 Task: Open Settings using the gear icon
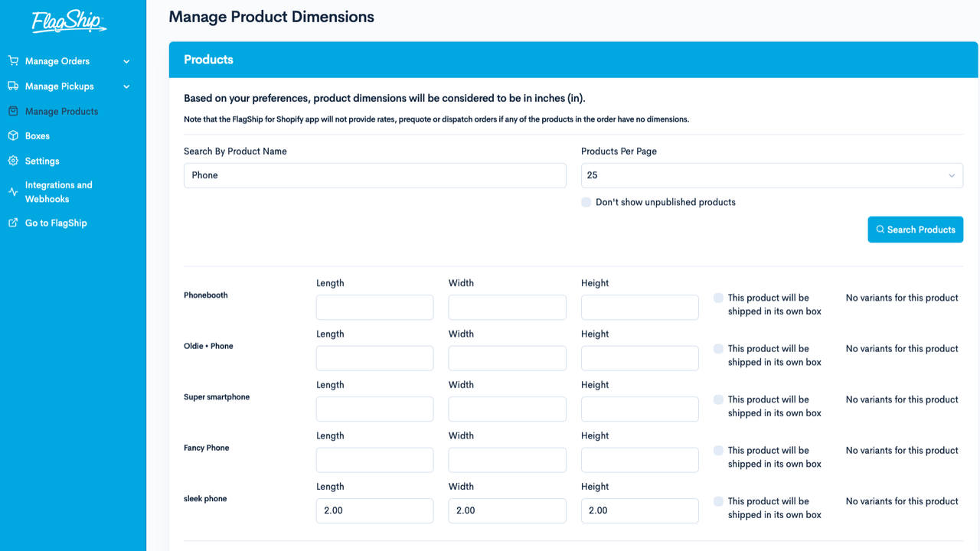[12, 161]
